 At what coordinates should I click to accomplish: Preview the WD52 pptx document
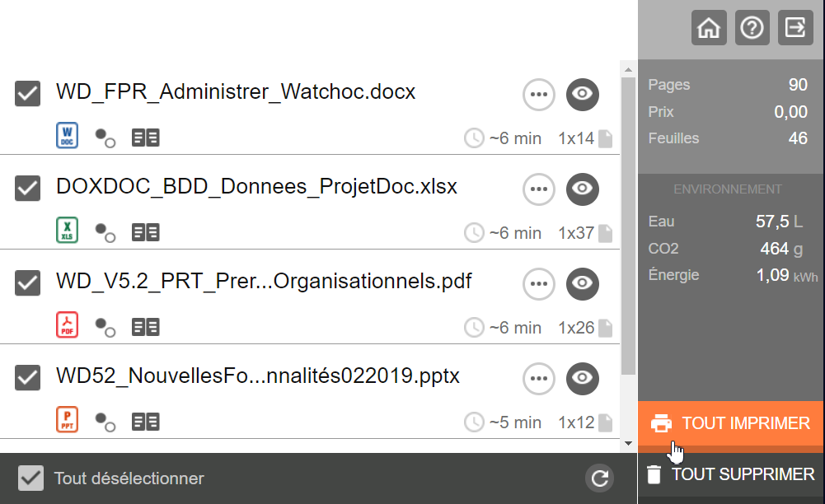[x=583, y=378]
